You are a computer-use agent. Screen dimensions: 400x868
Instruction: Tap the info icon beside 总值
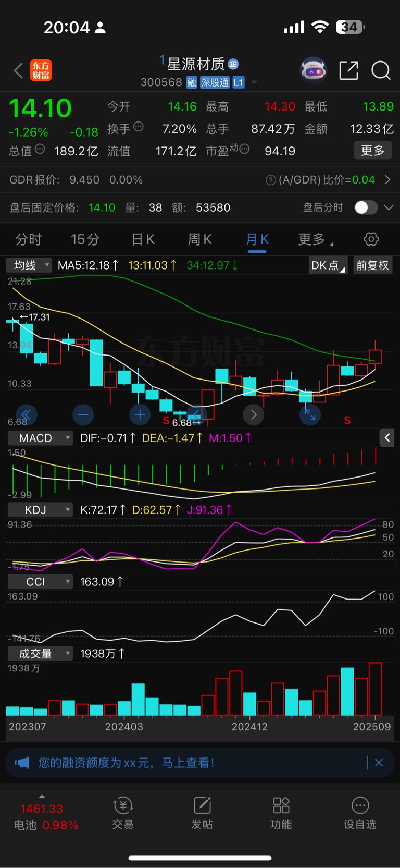40,149
